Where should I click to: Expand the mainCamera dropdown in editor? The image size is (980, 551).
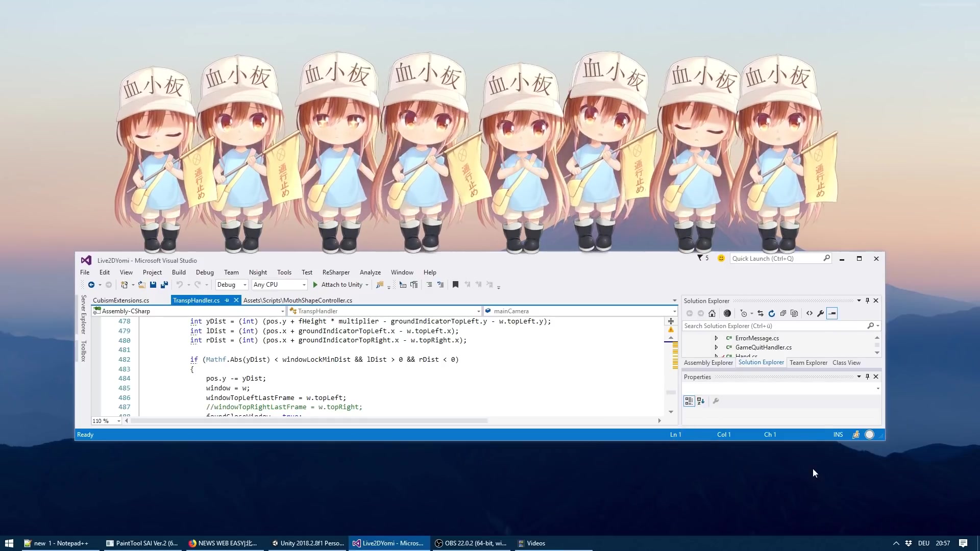674,311
